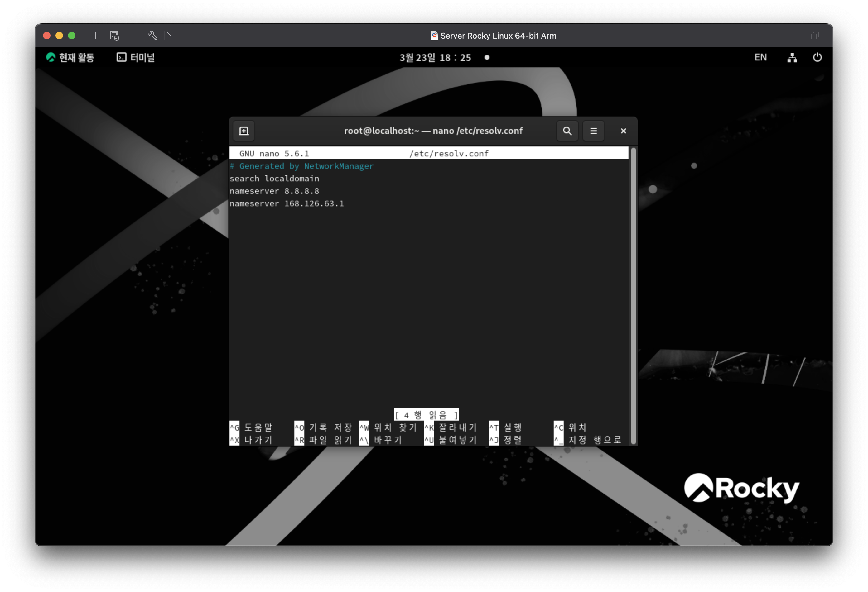Image resolution: width=868 pixels, height=592 pixels.
Task: Expand the VM toolbar chevron arrow
Action: (168, 36)
